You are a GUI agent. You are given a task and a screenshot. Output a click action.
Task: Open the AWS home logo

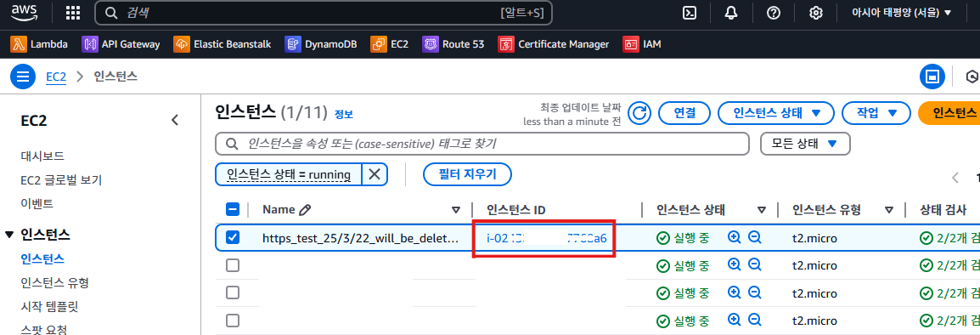pos(25,13)
